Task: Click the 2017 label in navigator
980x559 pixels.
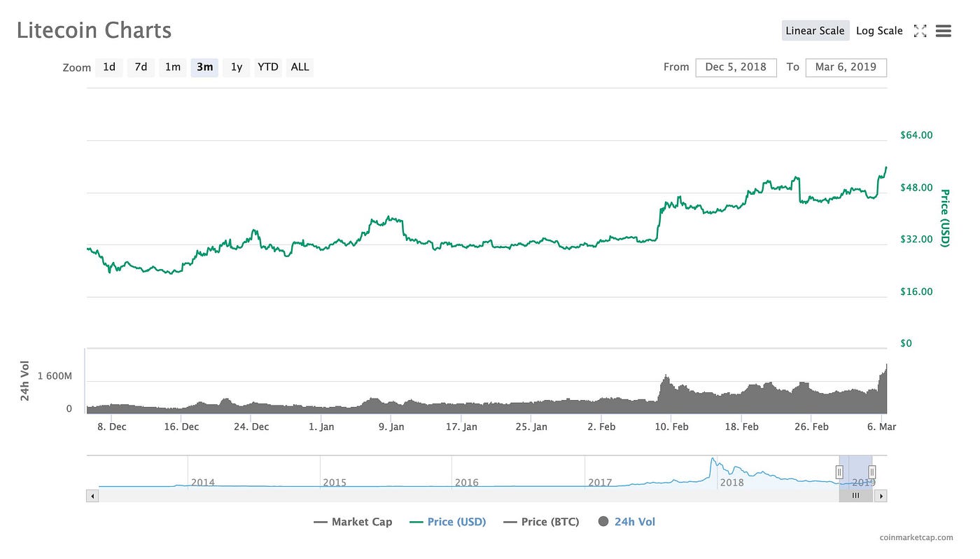Action: pos(600,483)
